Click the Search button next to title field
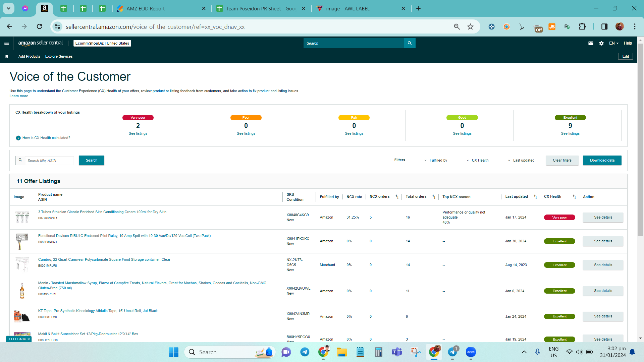 [92, 161]
